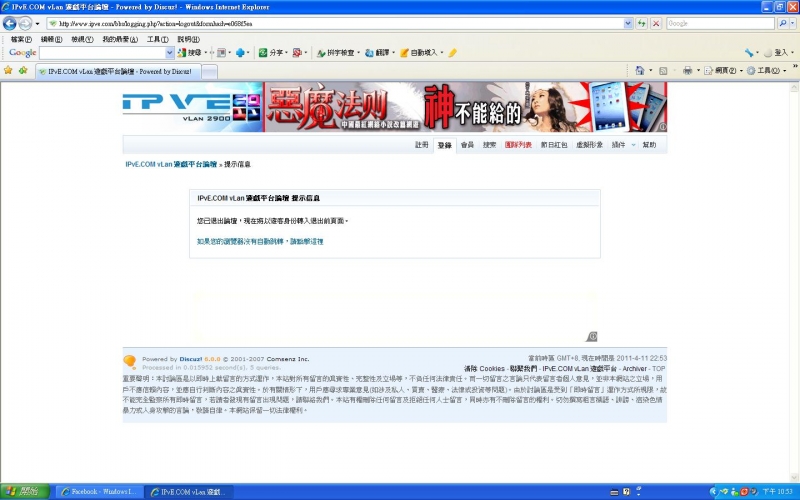This screenshot has height=500, width=800.
Task: Click the magnifier Search icon
Action: pos(782,23)
